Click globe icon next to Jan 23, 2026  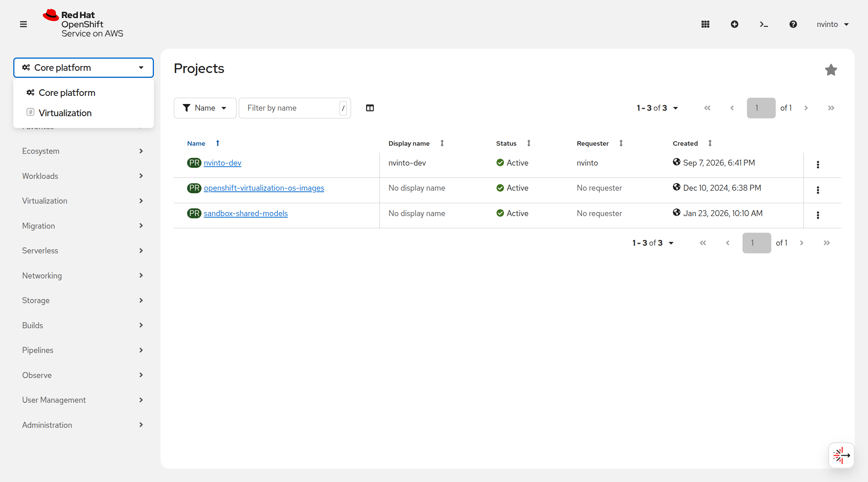(x=676, y=212)
